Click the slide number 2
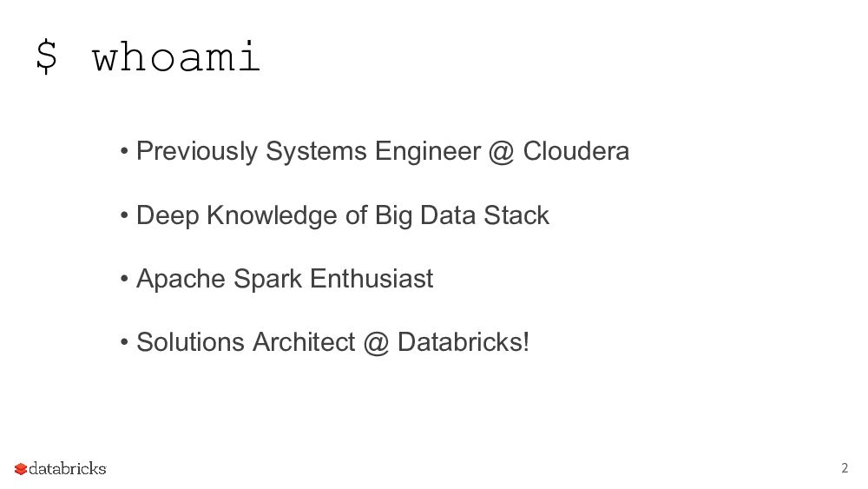 (x=845, y=468)
